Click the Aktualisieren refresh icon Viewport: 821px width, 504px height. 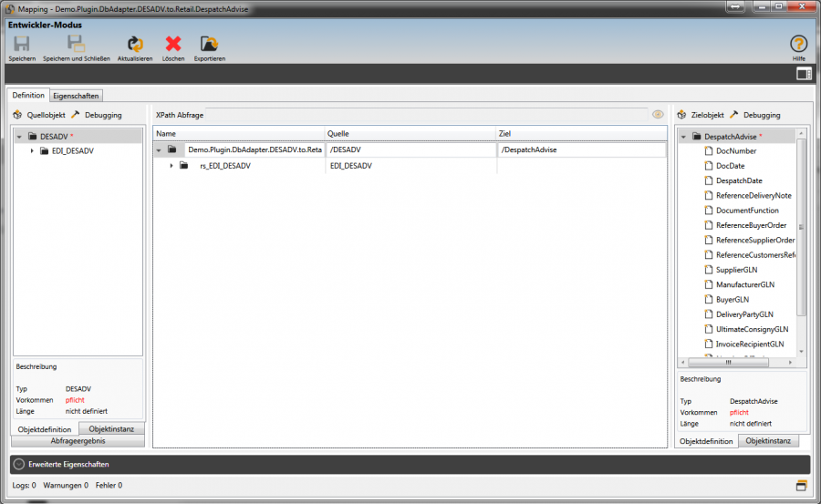pyautogui.click(x=135, y=45)
